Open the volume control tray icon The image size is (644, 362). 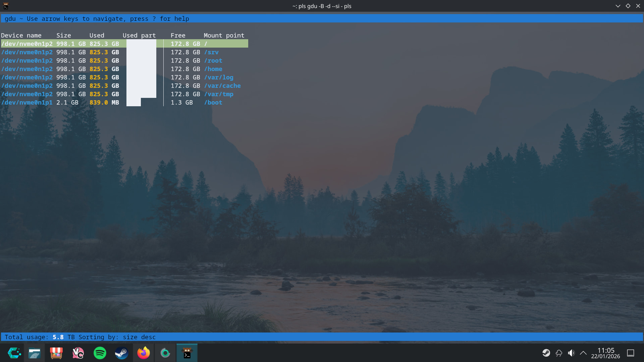pos(571,353)
